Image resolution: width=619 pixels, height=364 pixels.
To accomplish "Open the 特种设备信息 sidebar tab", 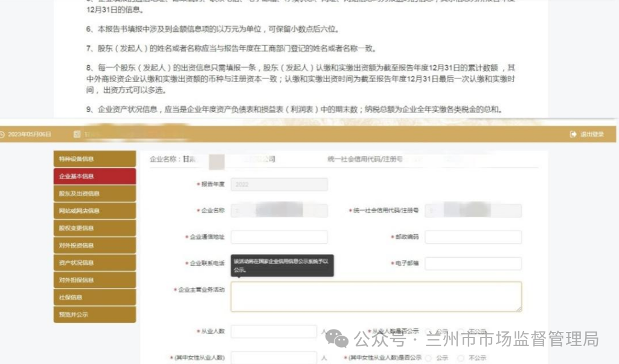I will pyautogui.click(x=94, y=159).
